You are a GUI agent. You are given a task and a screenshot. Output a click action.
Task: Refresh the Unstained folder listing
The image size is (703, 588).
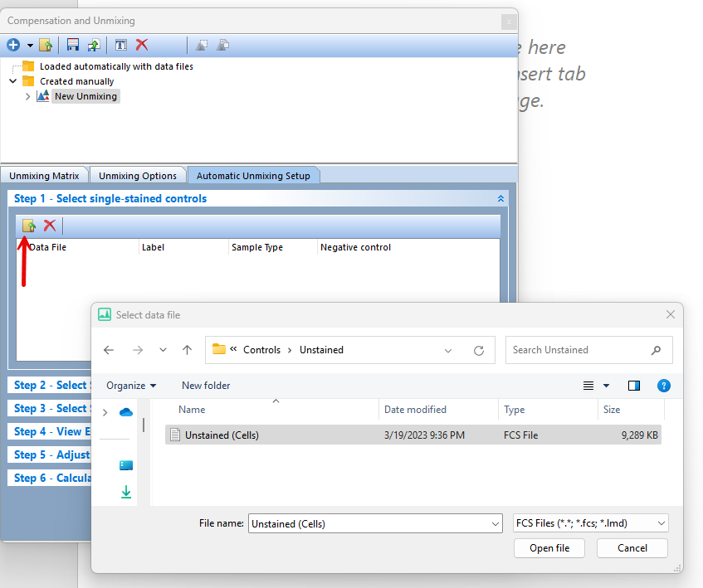tap(479, 350)
